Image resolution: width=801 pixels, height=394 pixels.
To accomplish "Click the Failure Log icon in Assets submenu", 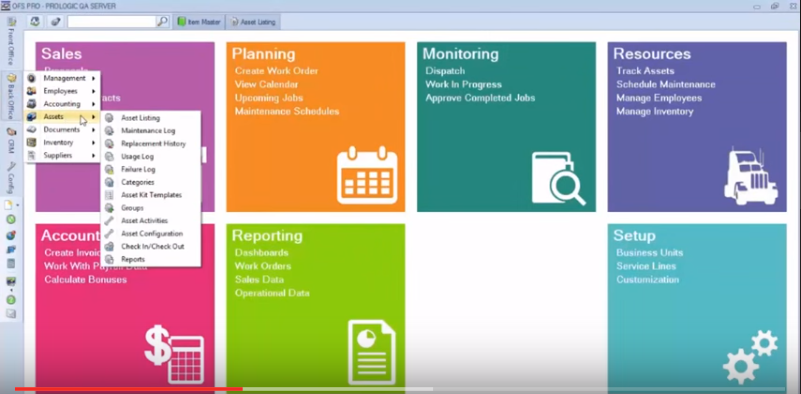I will (x=109, y=169).
